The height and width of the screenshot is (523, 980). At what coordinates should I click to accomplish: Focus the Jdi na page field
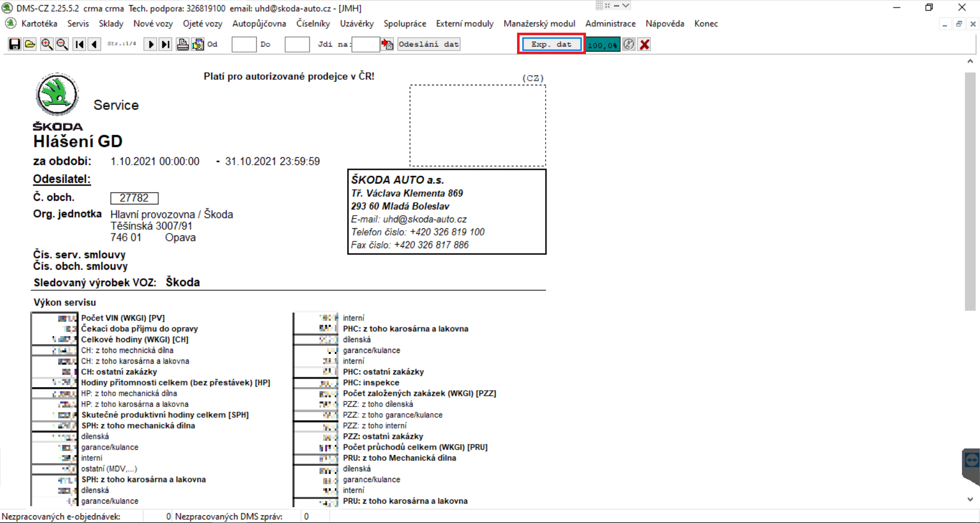365,44
